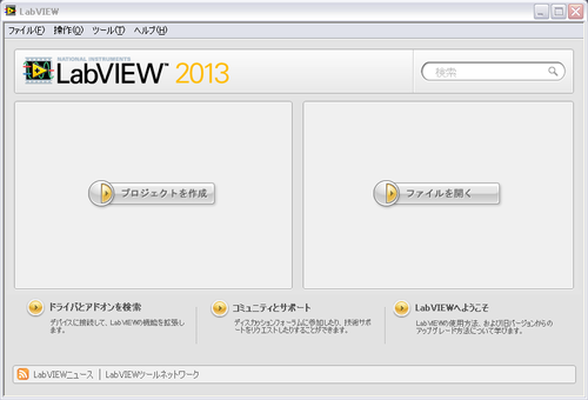
Task: Open the LabVIEWツールネットワーク link
Action: coord(152,375)
